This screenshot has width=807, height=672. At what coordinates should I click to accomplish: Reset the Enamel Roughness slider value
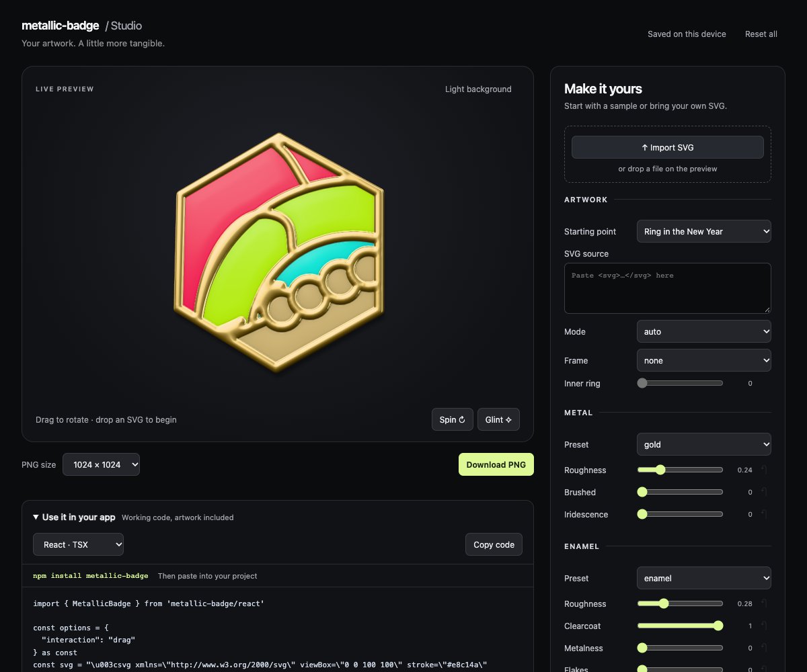(x=764, y=603)
